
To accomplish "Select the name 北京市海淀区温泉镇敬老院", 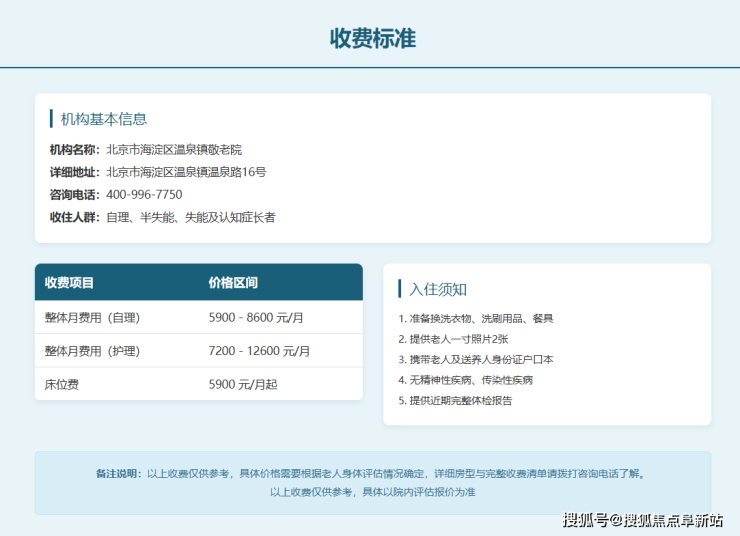I will click(x=174, y=150).
